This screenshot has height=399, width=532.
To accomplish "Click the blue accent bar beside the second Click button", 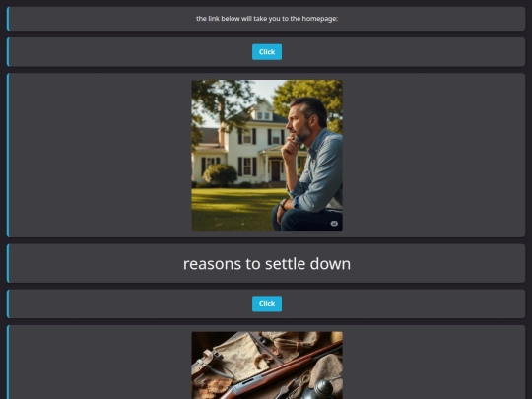I will coord(8,303).
